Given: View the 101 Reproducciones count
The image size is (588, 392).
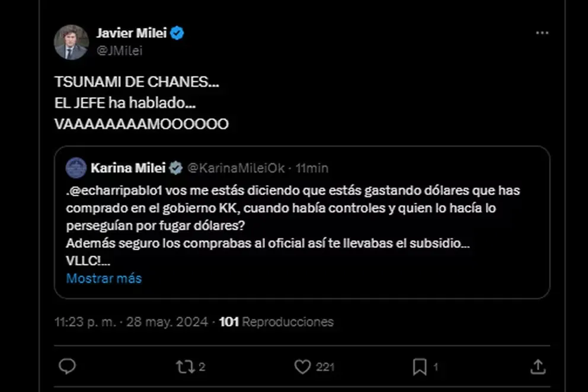Looking at the screenshot, I should coord(276,322).
